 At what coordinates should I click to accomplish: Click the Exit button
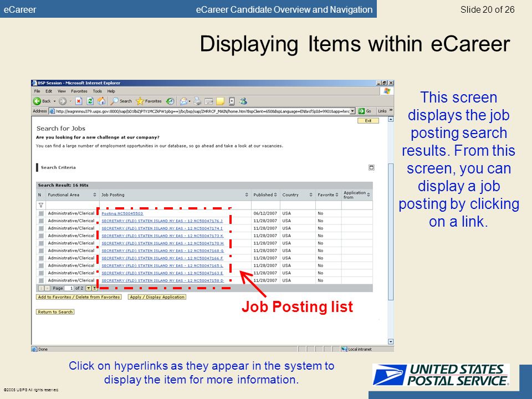[x=368, y=121]
